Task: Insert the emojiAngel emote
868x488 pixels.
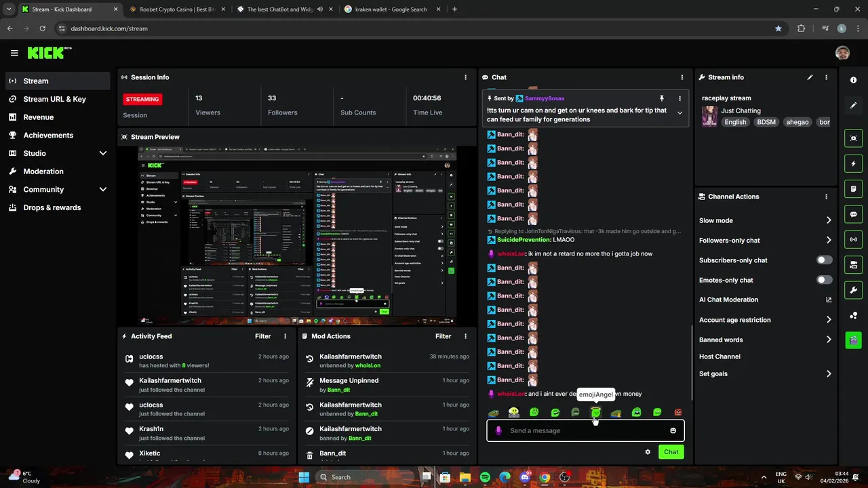Action: (595, 412)
